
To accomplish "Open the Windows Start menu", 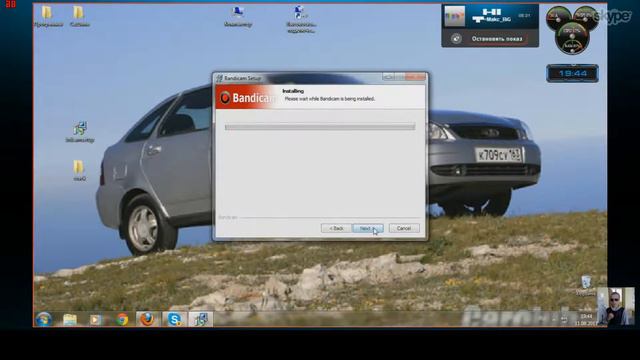I will tap(44, 319).
